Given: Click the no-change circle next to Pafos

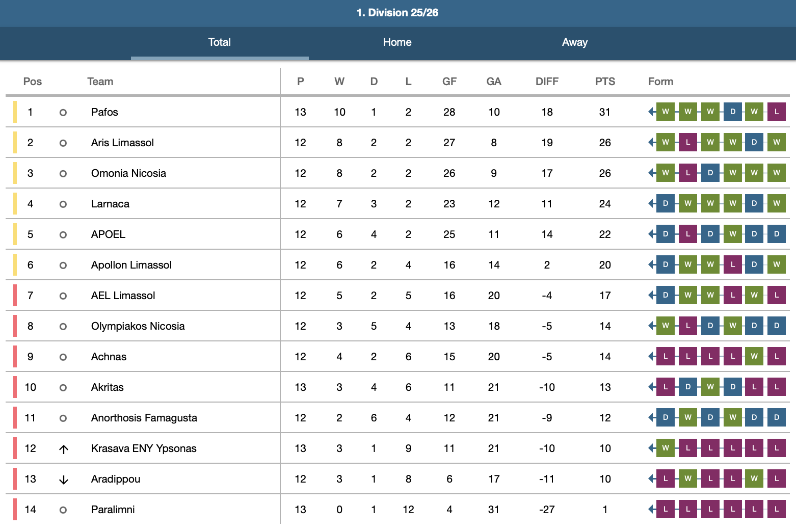Looking at the screenshot, I should click(63, 112).
